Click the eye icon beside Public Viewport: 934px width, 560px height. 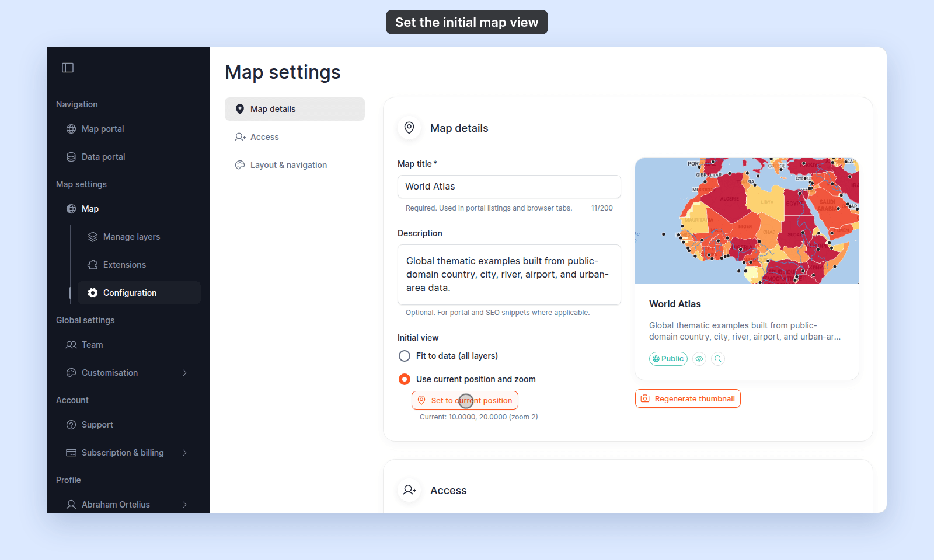pyautogui.click(x=699, y=359)
